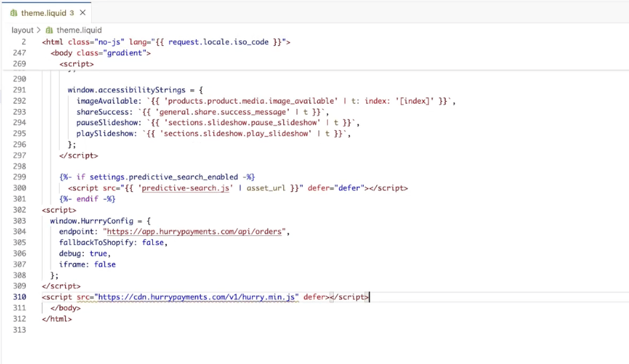Screen dimensions: 629x364
Task: Click the breadcrumb chevron separator after layout
Action: [39, 30]
